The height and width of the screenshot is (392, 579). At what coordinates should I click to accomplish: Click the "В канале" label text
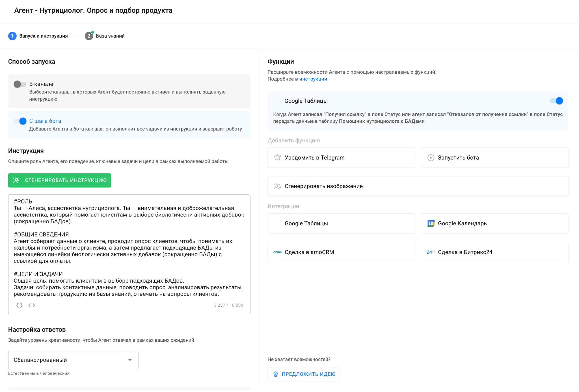[x=41, y=84]
